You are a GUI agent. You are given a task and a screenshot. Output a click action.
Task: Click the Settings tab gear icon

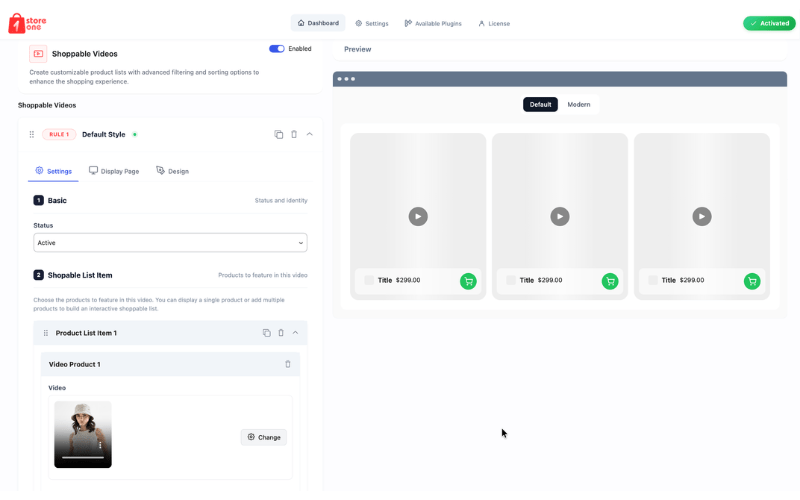click(x=39, y=170)
